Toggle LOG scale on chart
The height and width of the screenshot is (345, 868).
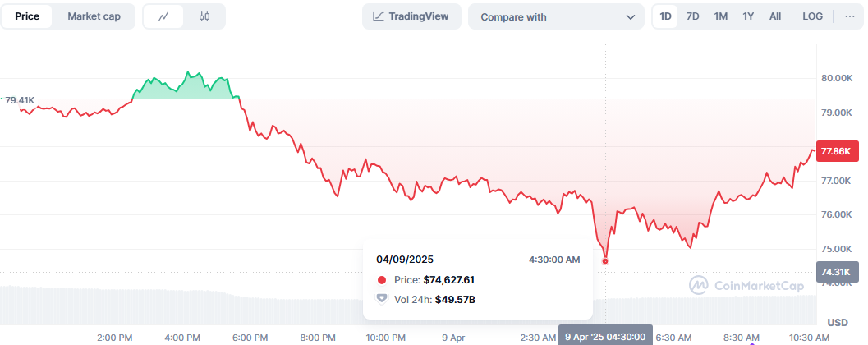pyautogui.click(x=812, y=16)
